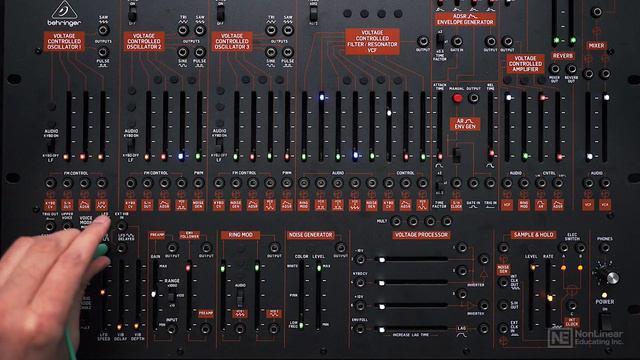Screen dimensions: 640x360
Task: Click the VCO 1 PULSE output jack
Action: [103, 52]
